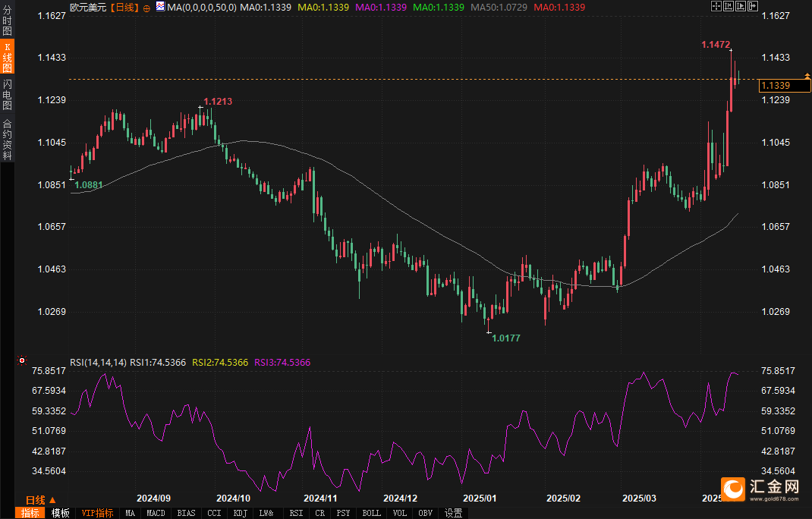Click the red gear icon beside RSI panel
The width and height of the screenshot is (812, 519).
[x=22, y=360]
